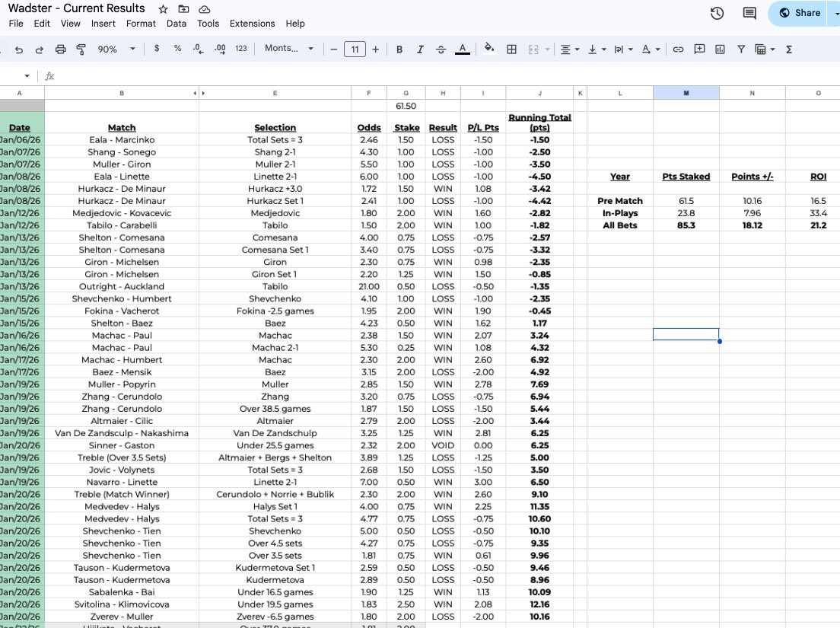Open the fill color picker
Image resolution: width=840 pixels, height=628 pixels.
pos(488,48)
